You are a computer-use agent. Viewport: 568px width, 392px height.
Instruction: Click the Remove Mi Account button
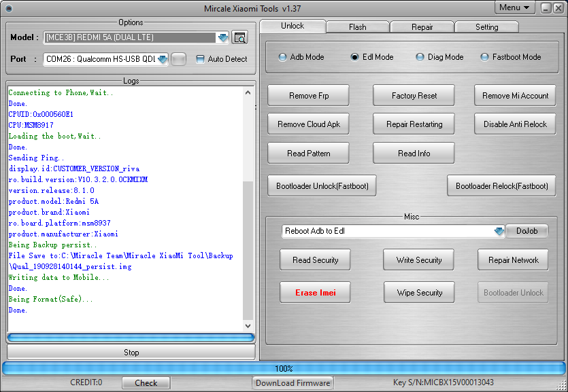pos(515,96)
